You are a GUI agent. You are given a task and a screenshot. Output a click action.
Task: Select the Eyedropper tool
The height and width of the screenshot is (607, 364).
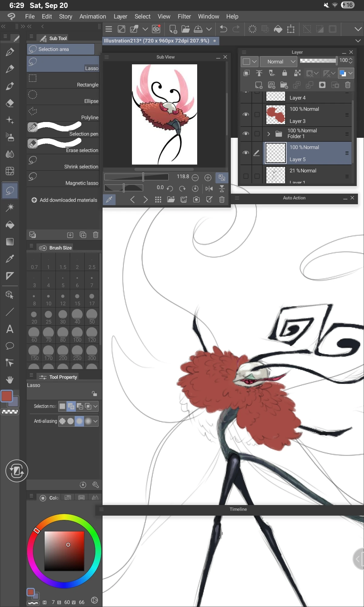(10, 259)
